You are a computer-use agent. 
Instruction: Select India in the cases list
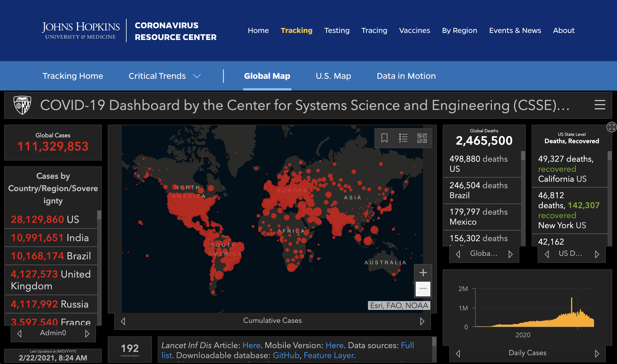49,238
